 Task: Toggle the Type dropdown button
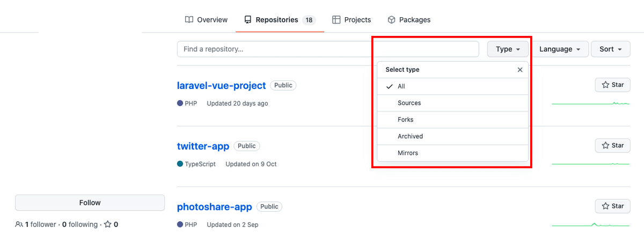(x=508, y=49)
